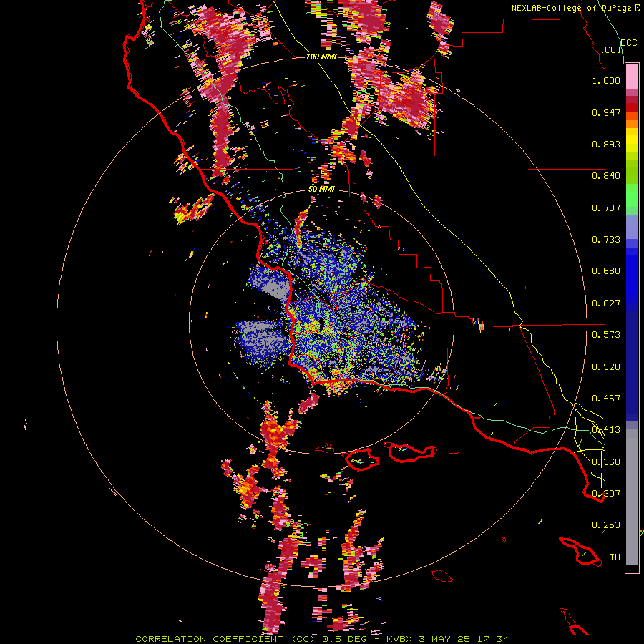Click the 0.467 scale value
Viewport: 644px width, 644px height.
click(x=606, y=399)
